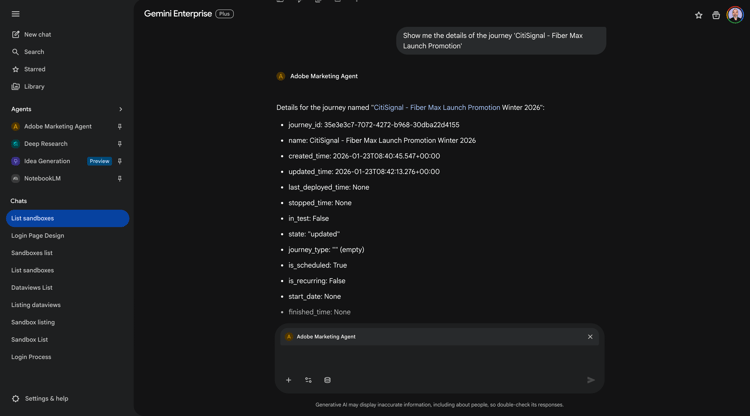Screen dimensions: 750x416
Task: Toggle pin for Deep Research agent
Action: (x=120, y=144)
